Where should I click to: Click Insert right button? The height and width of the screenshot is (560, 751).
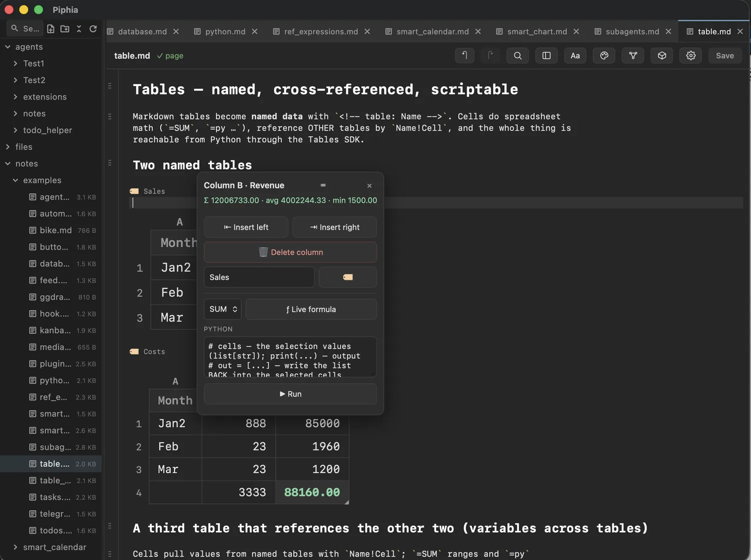click(x=334, y=227)
